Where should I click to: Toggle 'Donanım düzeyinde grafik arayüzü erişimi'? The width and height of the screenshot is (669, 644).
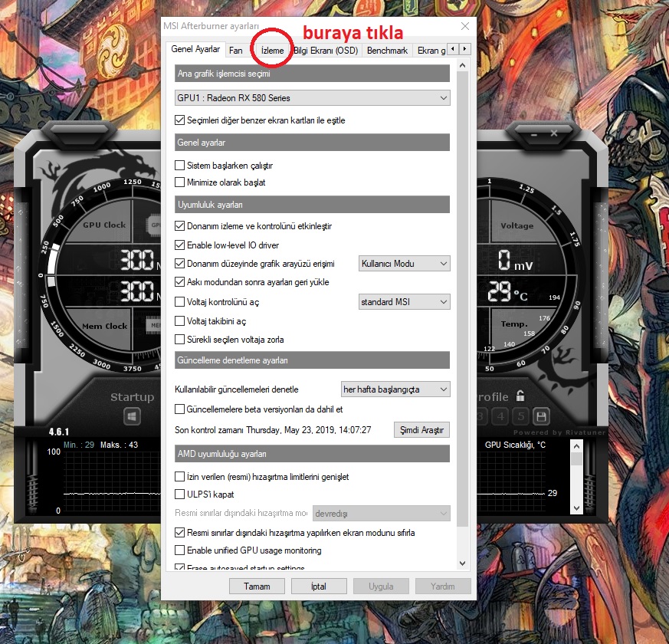[179, 263]
